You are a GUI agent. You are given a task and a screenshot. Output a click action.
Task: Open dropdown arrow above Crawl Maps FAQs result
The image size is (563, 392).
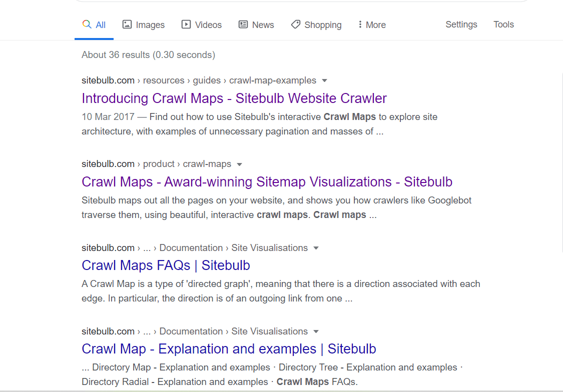316,248
